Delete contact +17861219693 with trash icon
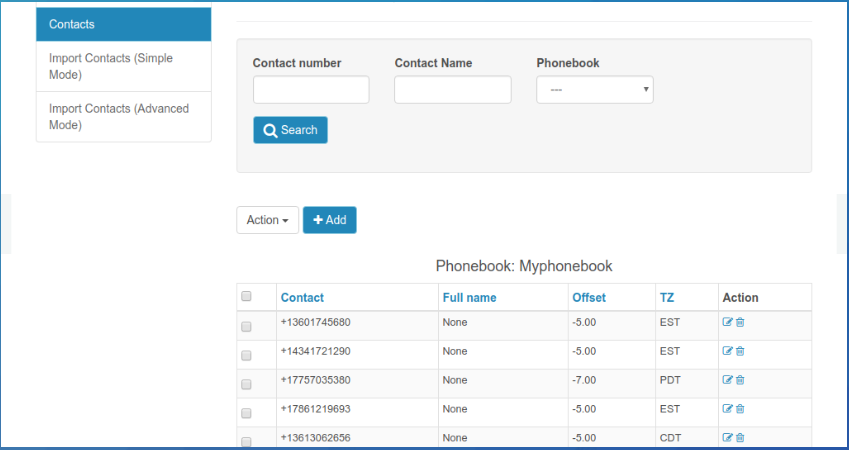Screen dimensions: 849x450 point(740,409)
